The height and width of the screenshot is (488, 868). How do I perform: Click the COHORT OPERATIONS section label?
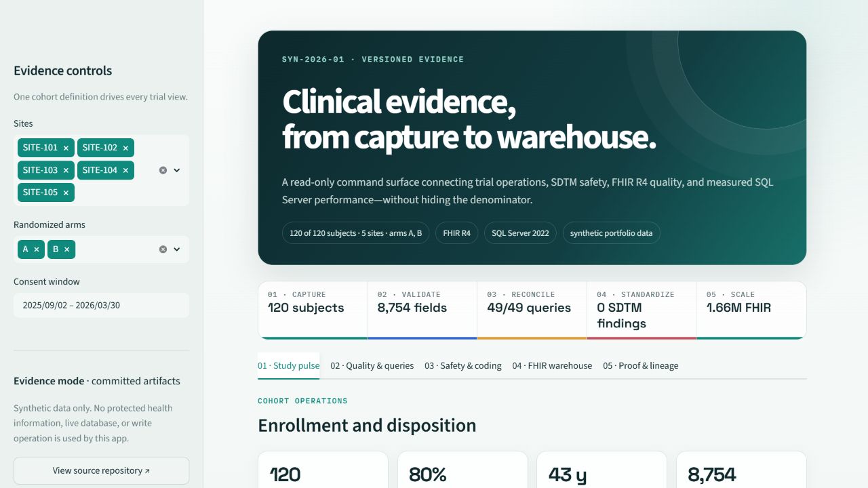tap(302, 401)
